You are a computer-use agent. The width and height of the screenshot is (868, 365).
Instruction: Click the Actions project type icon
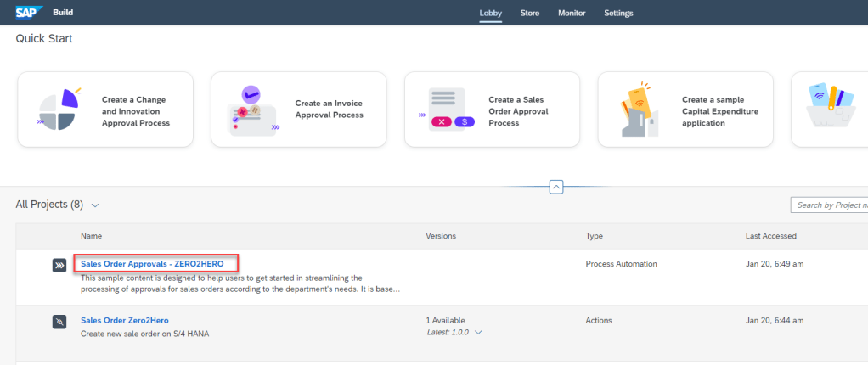tap(59, 322)
